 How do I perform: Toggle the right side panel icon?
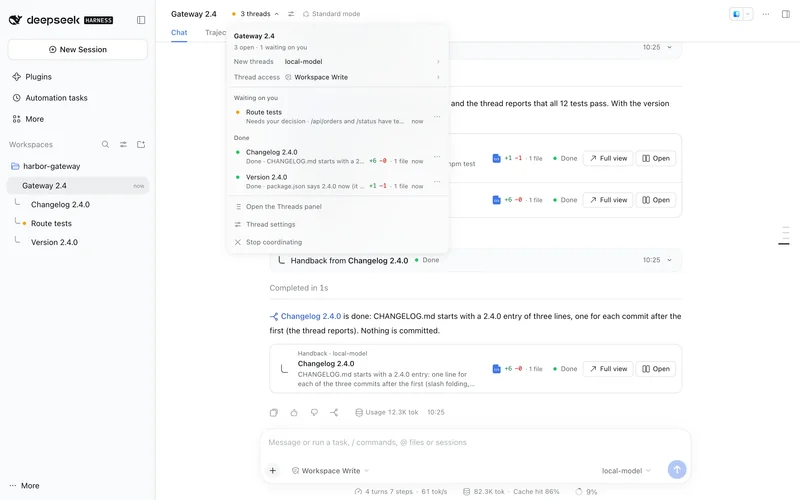tap(786, 14)
